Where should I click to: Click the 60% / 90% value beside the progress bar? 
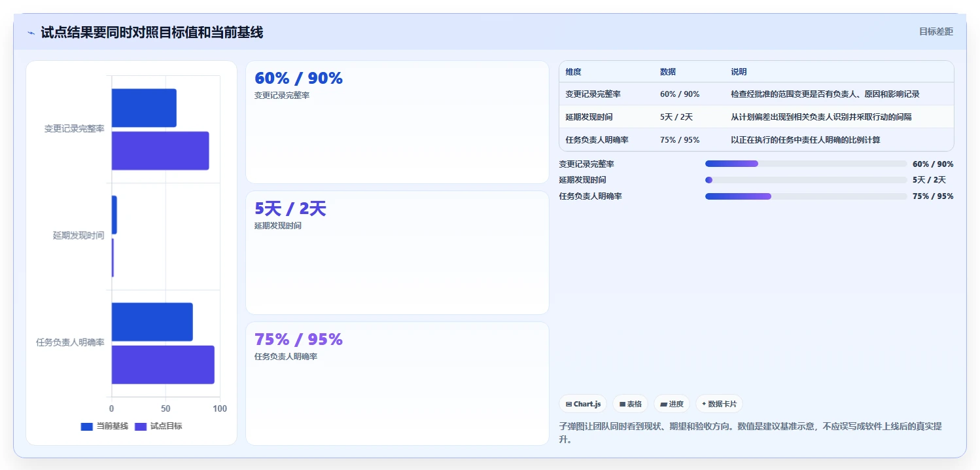[933, 164]
